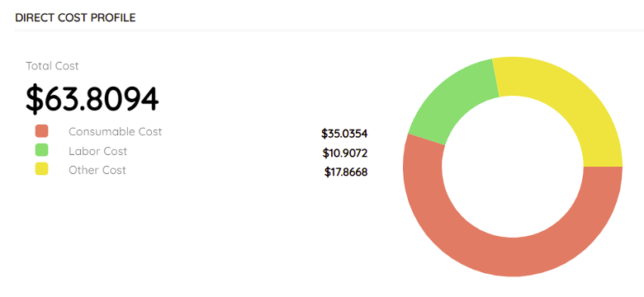Click the divider line under the panel heading
Image resolution: width=644 pixels, height=297 pixels.
tap(329, 31)
